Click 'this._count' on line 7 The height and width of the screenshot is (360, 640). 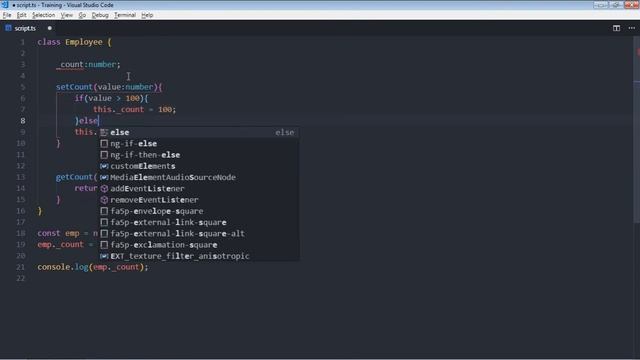click(118, 109)
